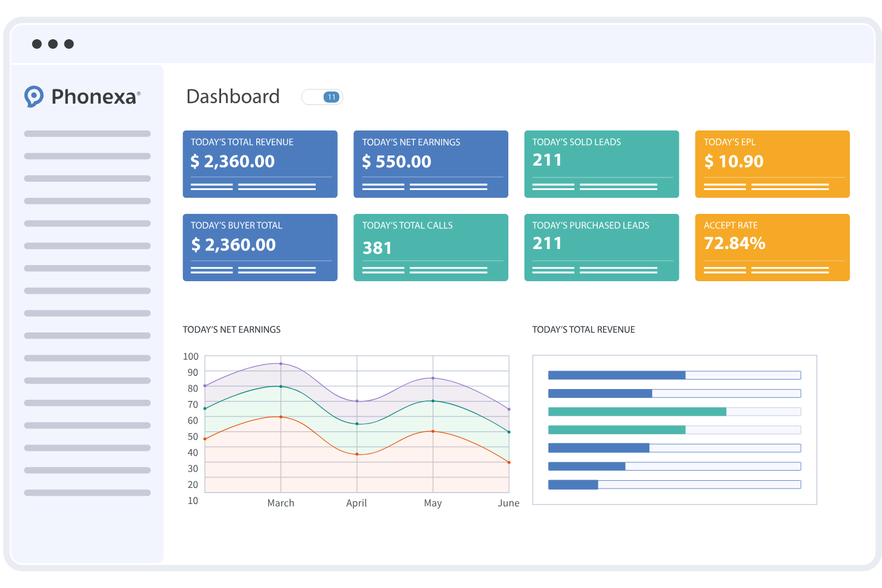Toggle the Today's Purchased Leads card
Screen dimensions: 882x588
pyautogui.click(x=601, y=247)
